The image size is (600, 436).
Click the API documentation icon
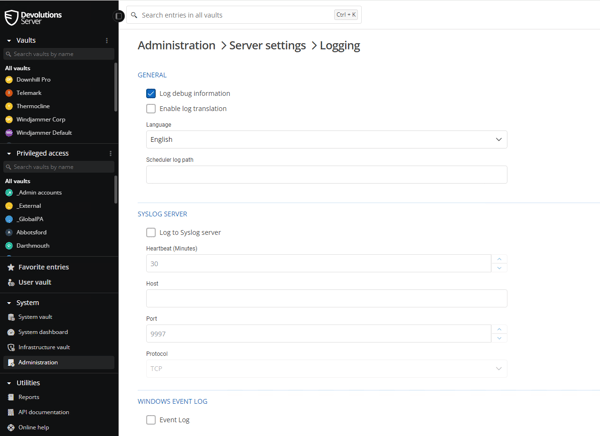[x=11, y=412]
